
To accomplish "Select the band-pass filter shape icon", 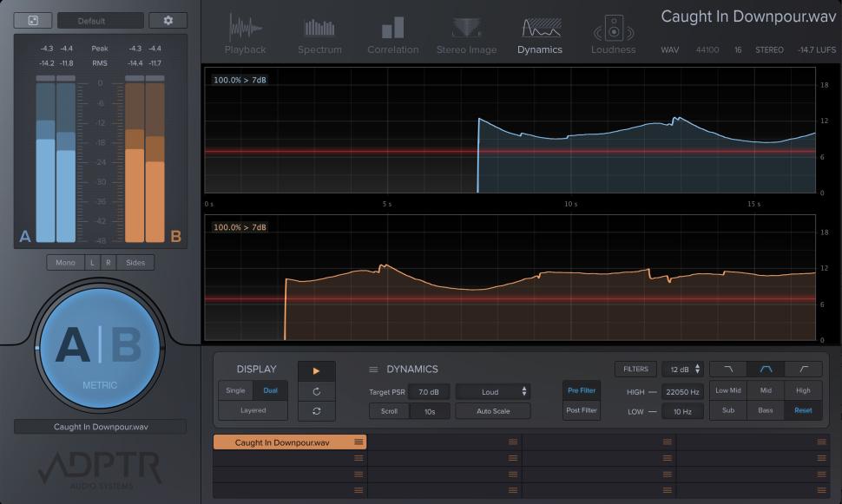I will 766,370.
